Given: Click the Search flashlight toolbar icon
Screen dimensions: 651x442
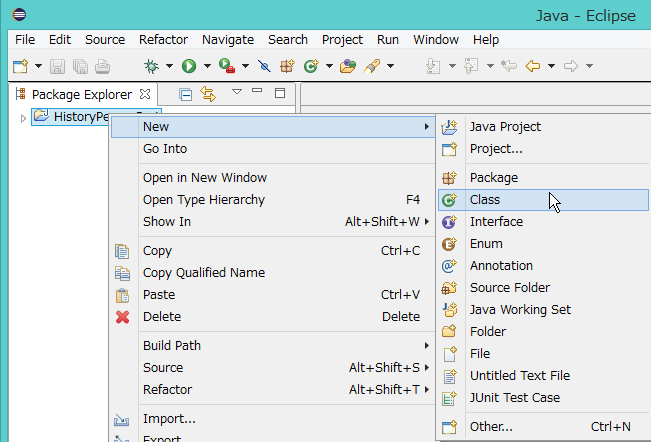Looking at the screenshot, I should click(372, 66).
